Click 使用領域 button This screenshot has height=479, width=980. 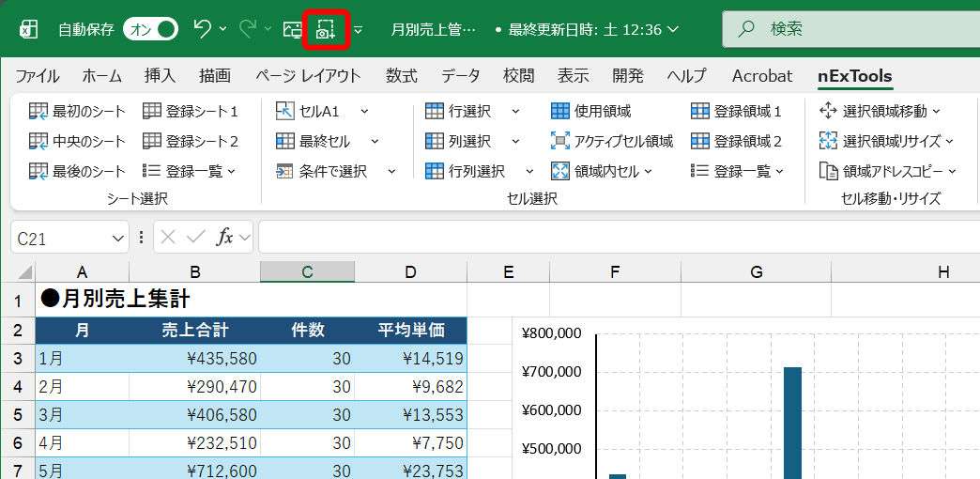591,112
